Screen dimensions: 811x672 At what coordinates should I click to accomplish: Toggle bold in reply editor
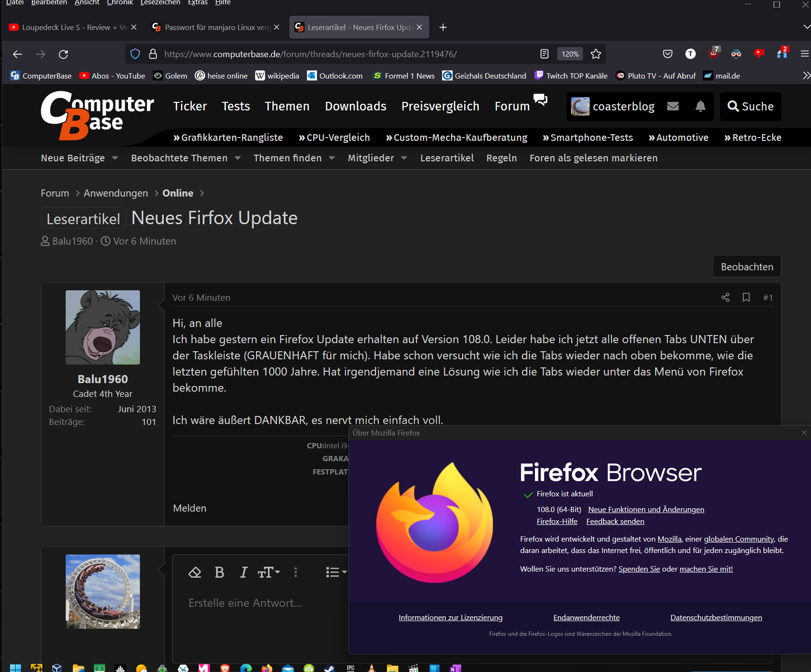pyautogui.click(x=219, y=572)
